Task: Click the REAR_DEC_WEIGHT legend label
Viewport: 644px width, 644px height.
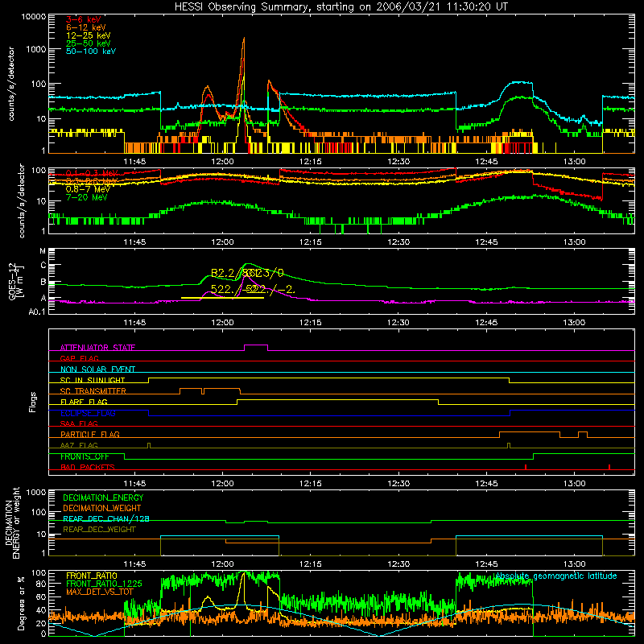Action: (99, 530)
